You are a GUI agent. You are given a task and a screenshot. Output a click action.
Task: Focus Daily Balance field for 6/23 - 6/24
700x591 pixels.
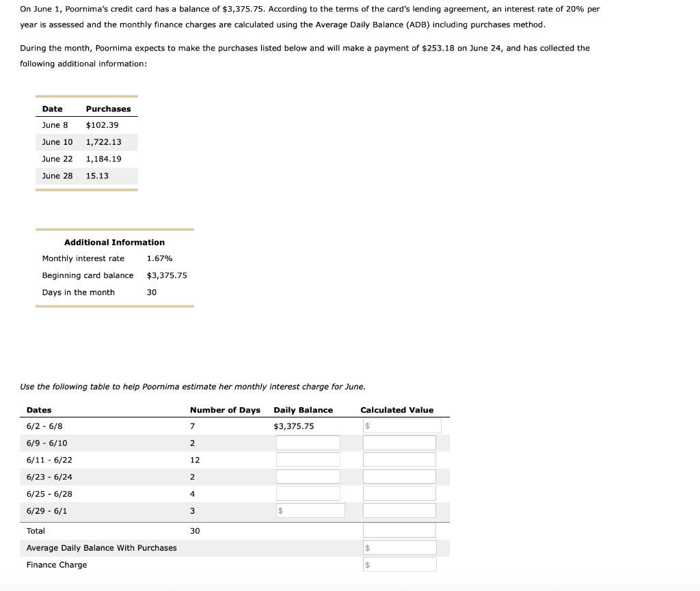(308, 476)
